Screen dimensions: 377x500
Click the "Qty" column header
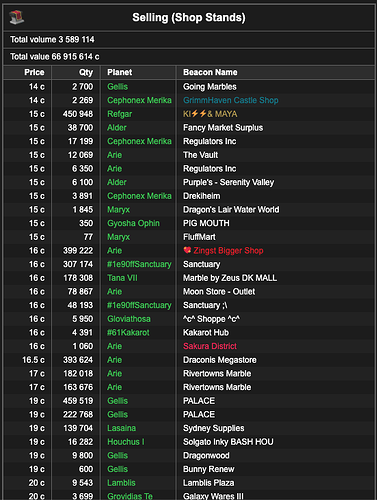(86, 72)
